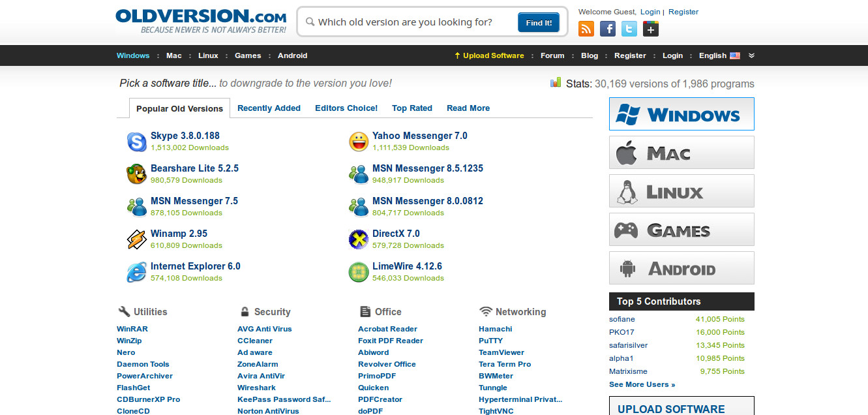The height and width of the screenshot is (415, 868).
Task: Open the AVG Anti Virus link
Action: click(265, 329)
